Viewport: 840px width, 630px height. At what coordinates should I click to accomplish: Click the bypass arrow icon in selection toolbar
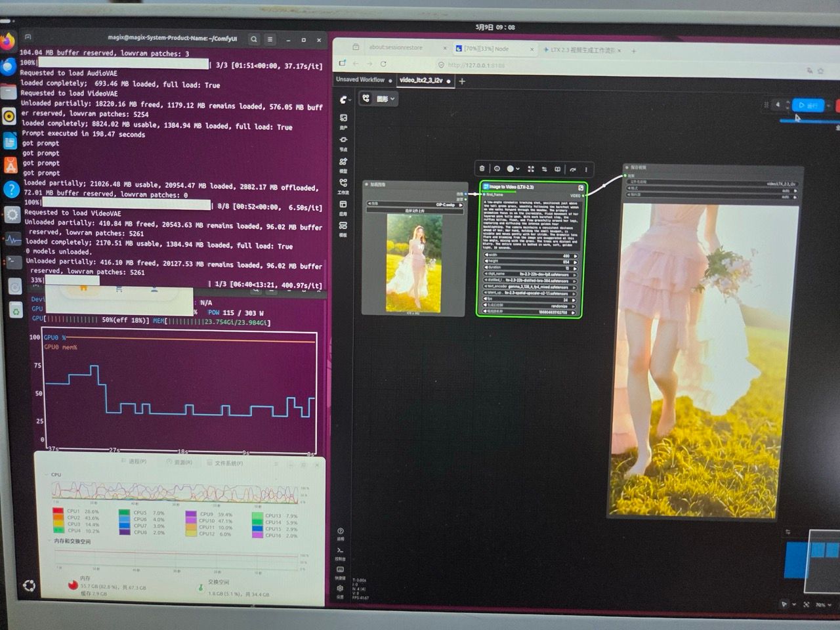tap(573, 169)
